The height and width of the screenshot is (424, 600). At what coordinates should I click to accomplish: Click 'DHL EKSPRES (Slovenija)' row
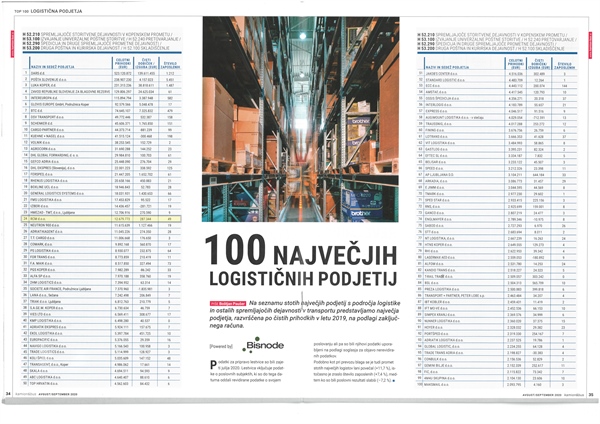tap(101, 168)
